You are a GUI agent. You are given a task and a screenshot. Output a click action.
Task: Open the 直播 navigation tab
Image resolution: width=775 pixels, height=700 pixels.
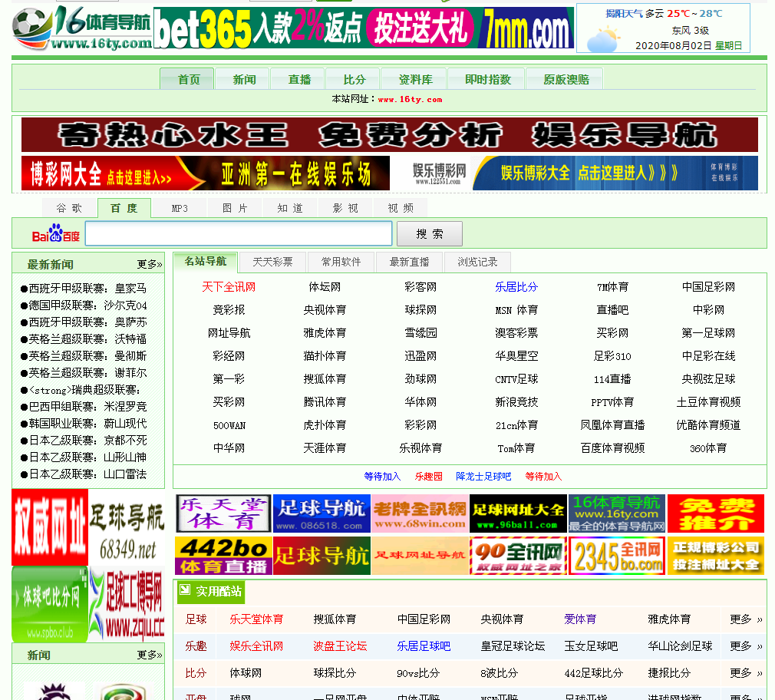[x=298, y=79]
